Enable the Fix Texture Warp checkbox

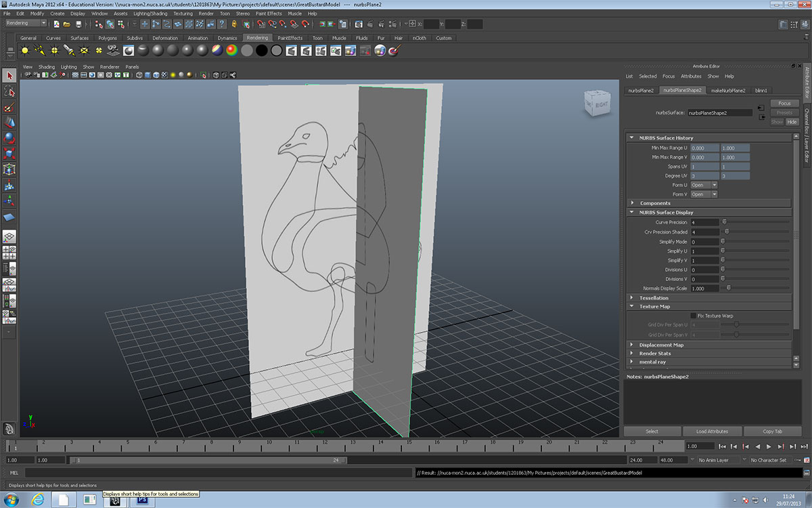pos(693,316)
